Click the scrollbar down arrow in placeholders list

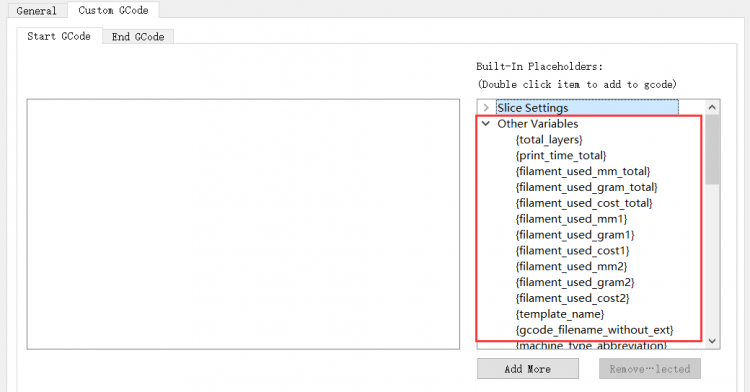point(712,341)
